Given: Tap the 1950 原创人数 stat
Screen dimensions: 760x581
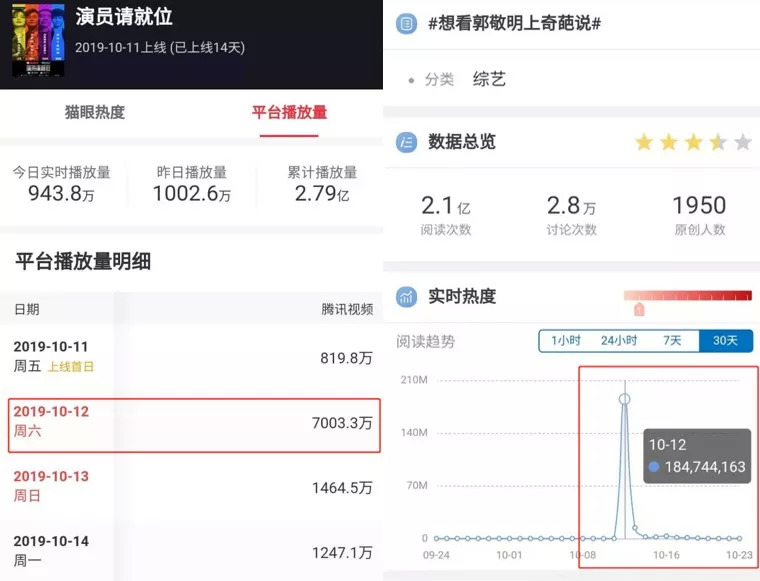Looking at the screenshot, I should point(699,215).
